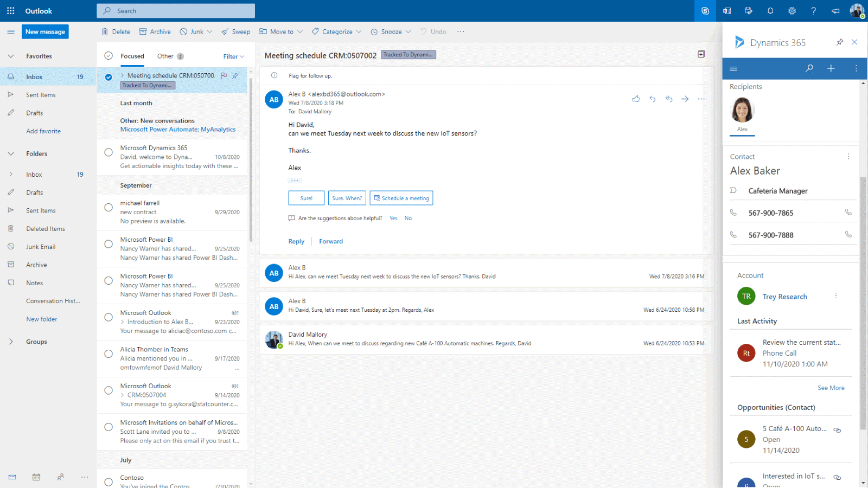Screen dimensions: 868x488
Task: Switch to the Other inbox tab
Action: [165, 56]
